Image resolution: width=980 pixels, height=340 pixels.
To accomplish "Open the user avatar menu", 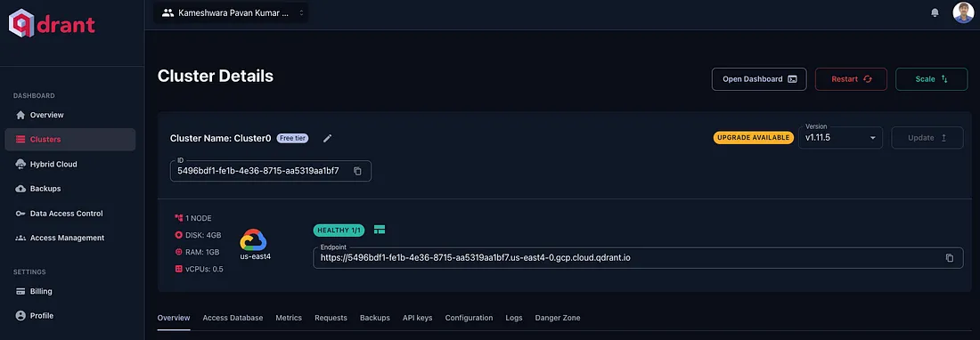I will pyautogui.click(x=963, y=12).
